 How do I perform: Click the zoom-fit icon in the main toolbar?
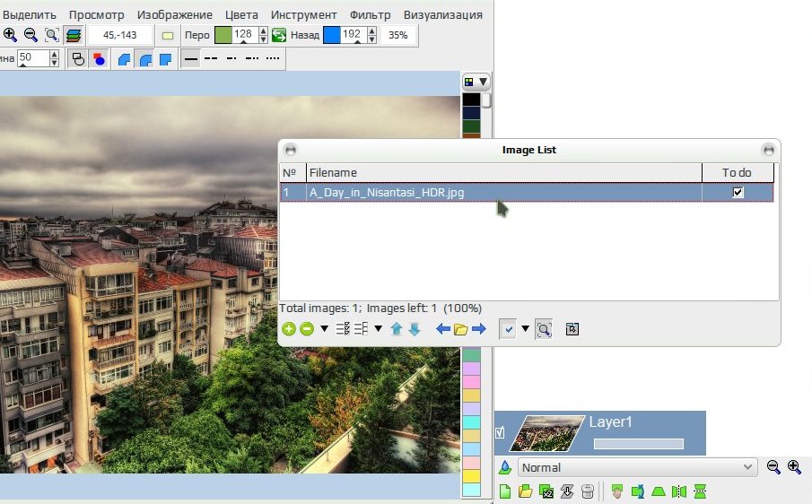point(52,35)
